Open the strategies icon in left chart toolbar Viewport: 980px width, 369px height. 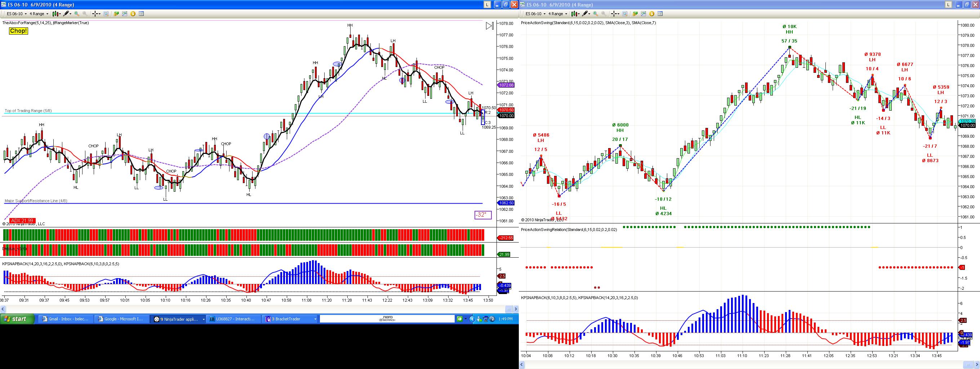[x=116, y=14]
